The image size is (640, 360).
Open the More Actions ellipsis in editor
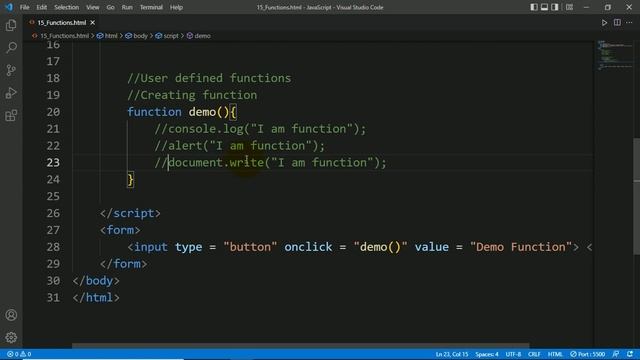click(x=629, y=23)
